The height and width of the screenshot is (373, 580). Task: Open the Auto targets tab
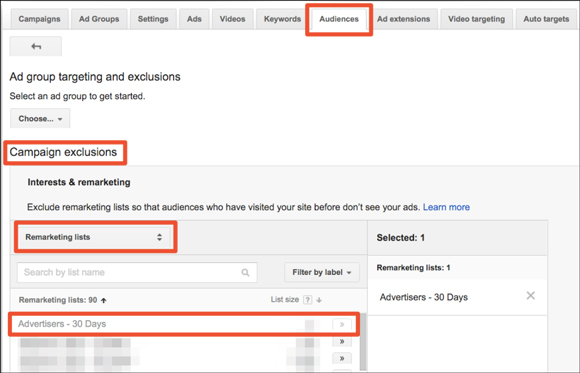tap(546, 19)
